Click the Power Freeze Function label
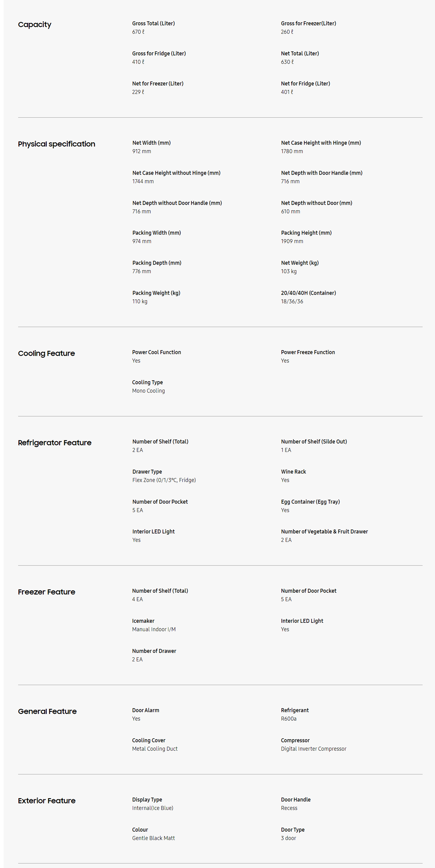This screenshot has width=435, height=868. 308,352
